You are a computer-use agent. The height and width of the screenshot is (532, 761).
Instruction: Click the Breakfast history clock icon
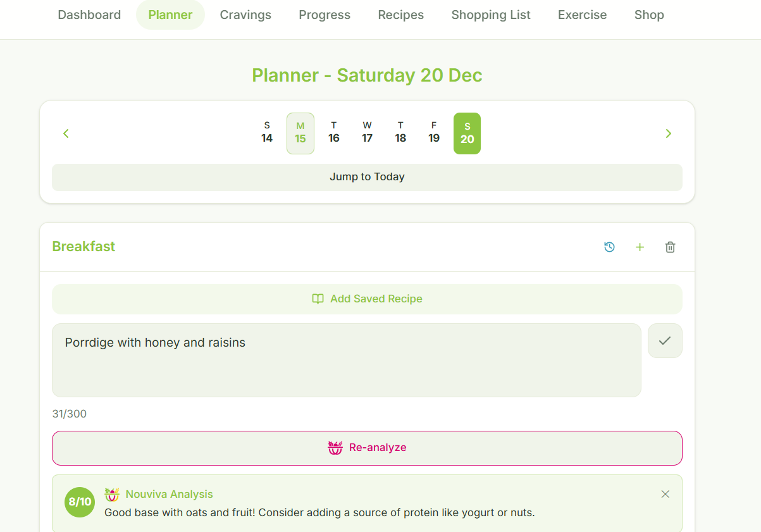point(609,247)
